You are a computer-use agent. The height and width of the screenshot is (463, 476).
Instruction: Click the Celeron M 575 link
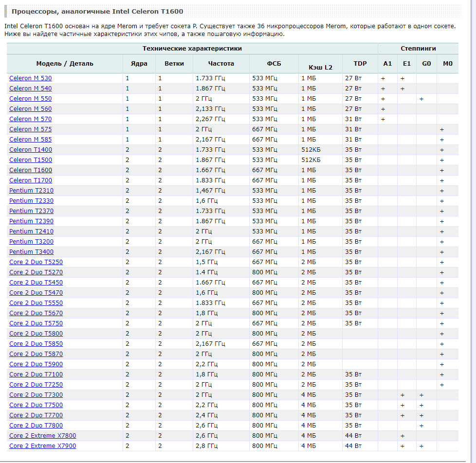pos(30,129)
